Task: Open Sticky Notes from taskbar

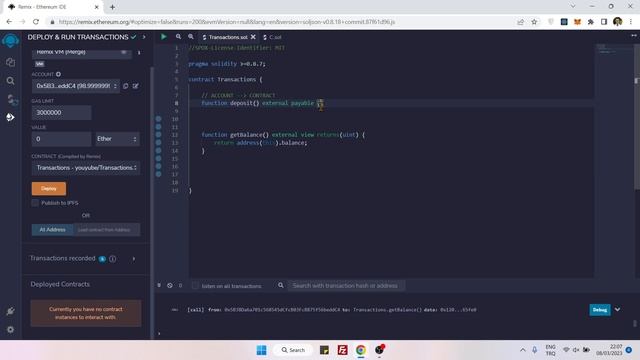Action: coord(324,350)
